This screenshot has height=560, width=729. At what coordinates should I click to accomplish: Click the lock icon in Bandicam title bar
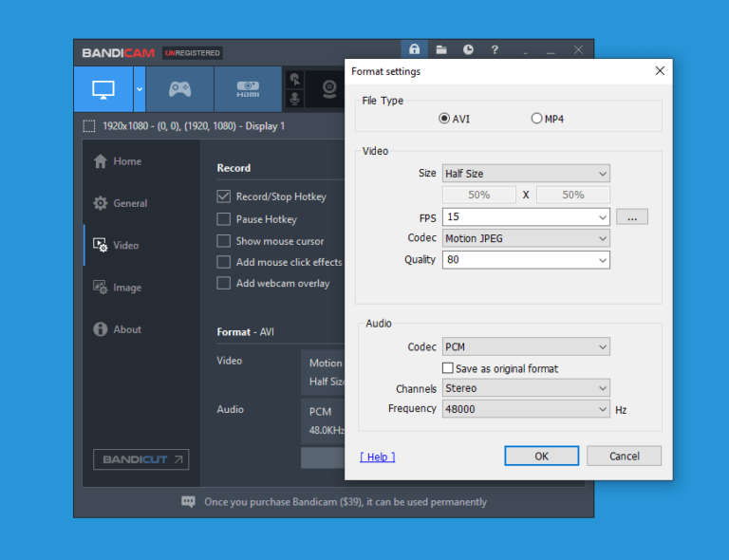414,48
